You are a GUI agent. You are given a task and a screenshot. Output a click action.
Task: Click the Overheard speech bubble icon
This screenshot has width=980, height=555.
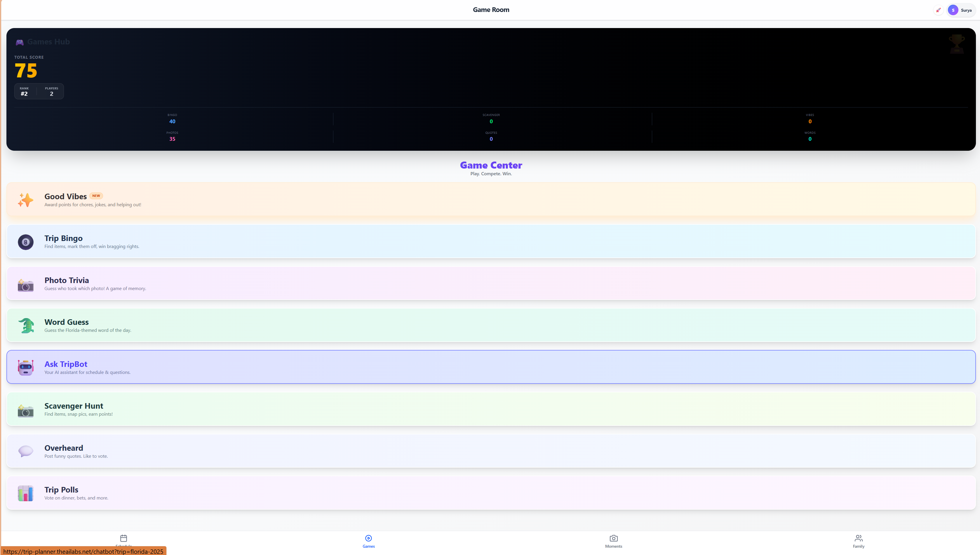25,451
